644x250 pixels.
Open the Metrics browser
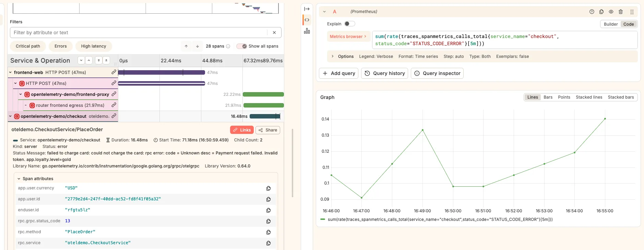[x=348, y=36]
